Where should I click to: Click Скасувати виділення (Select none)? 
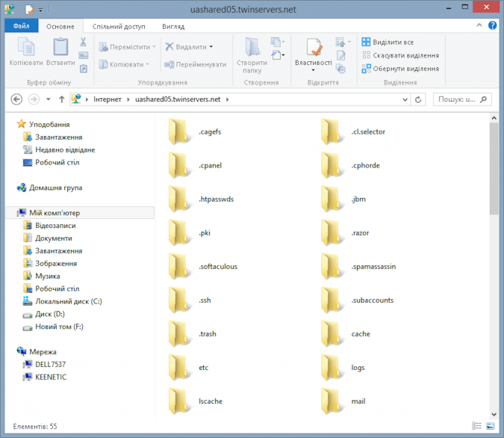400,55
